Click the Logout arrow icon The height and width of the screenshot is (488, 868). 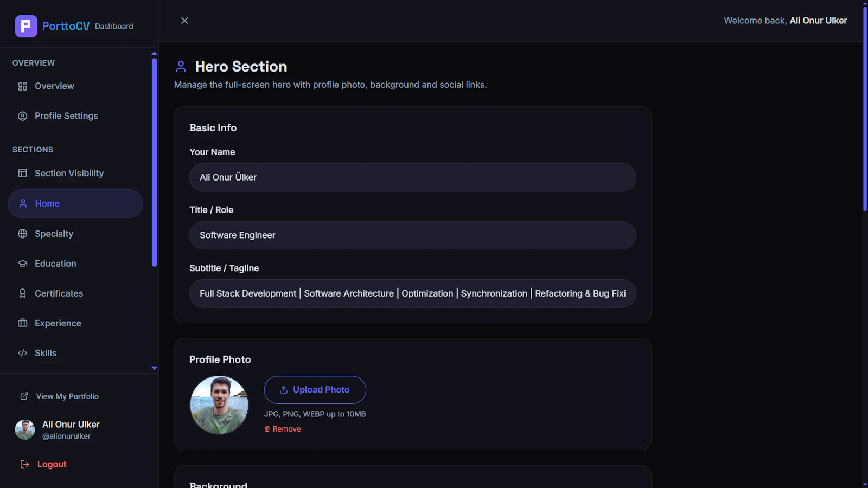coord(24,465)
